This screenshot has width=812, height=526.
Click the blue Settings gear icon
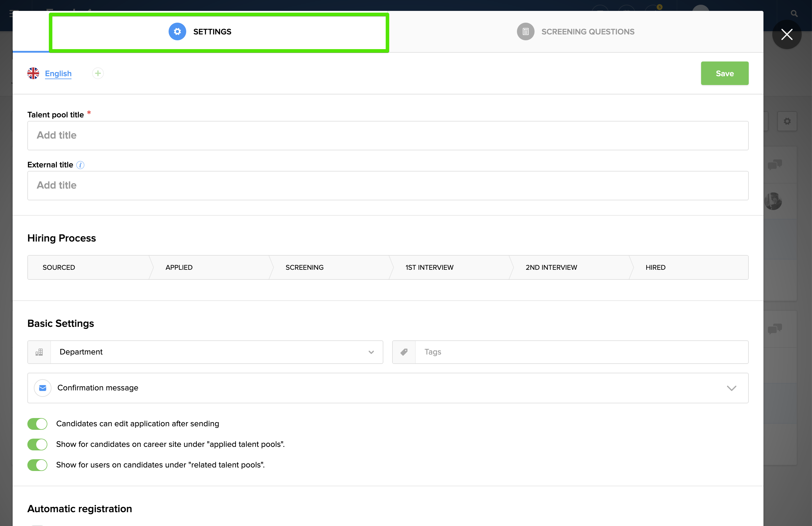tap(177, 32)
